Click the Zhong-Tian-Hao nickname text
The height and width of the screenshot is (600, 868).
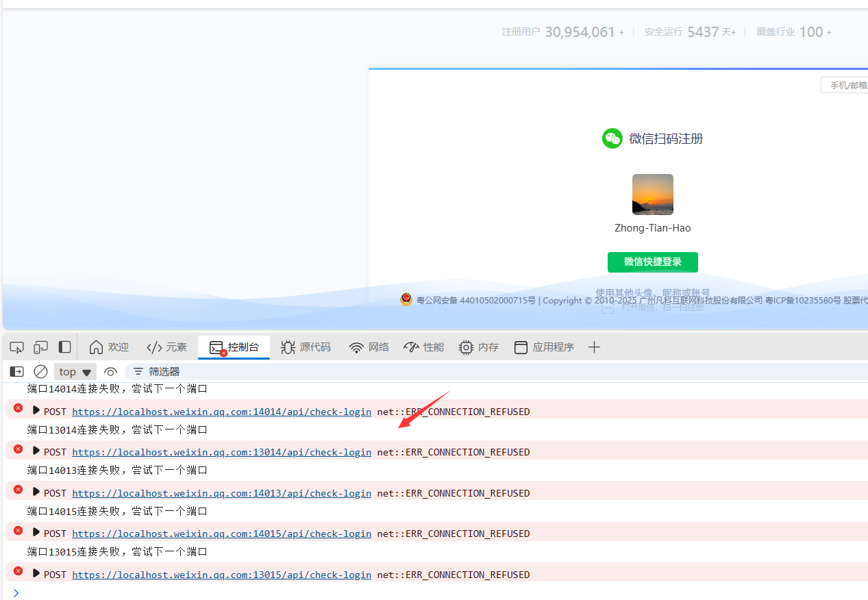pos(653,228)
